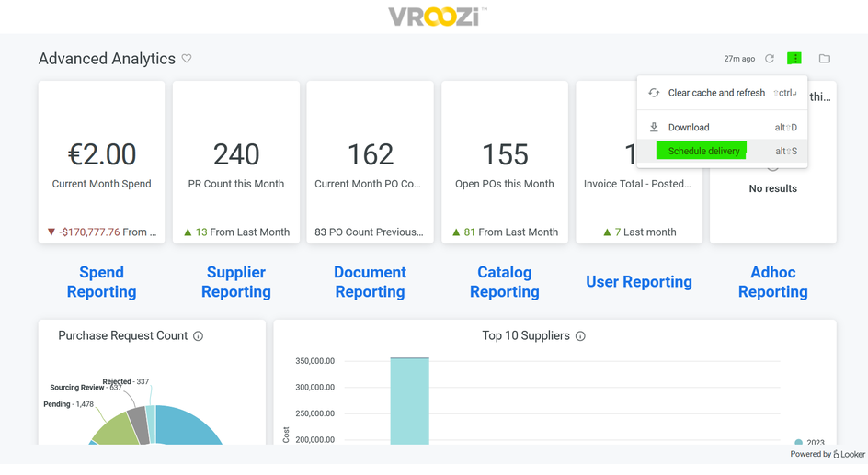Screen dimensions: 868x475
Task: Open Supplier Reporting link
Action: coord(235,282)
